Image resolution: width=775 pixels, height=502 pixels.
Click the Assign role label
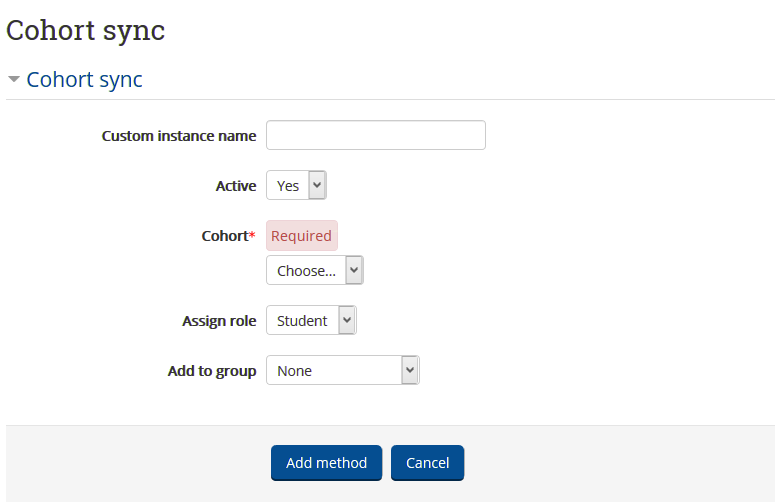coord(219,321)
